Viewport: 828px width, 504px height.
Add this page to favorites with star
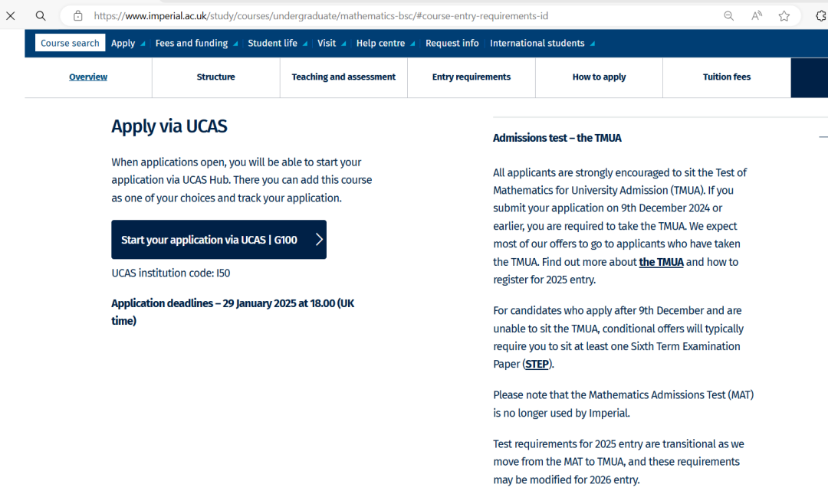(784, 15)
